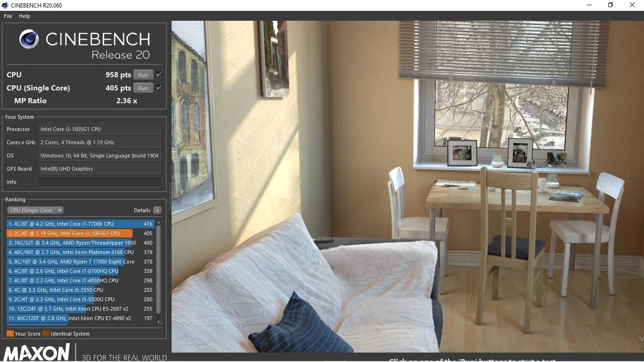Viewport: 644px width, 362px height.
Task: Select the Cores x GHz field value
Action: pos(99,142)
